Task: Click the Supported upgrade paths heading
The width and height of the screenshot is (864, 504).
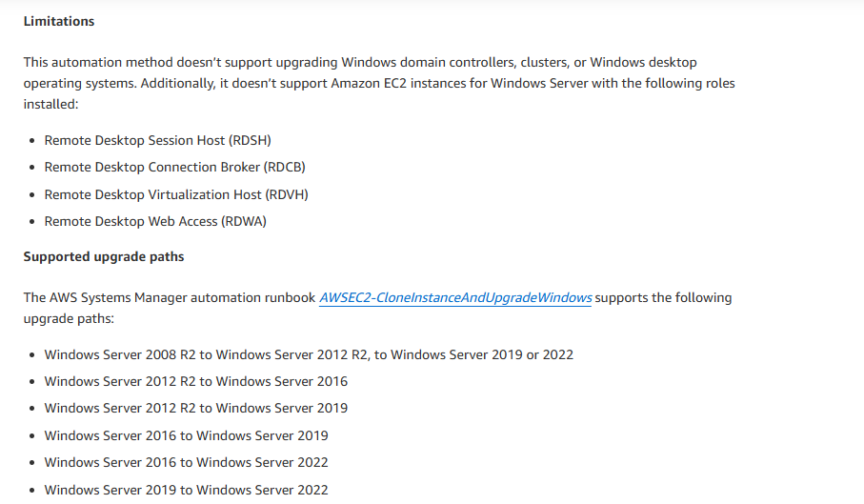Action: 104,256
